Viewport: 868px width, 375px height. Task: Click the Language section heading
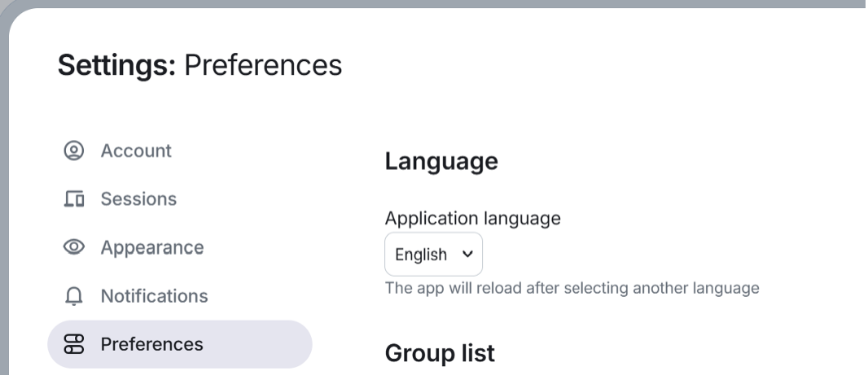[441, 161]
